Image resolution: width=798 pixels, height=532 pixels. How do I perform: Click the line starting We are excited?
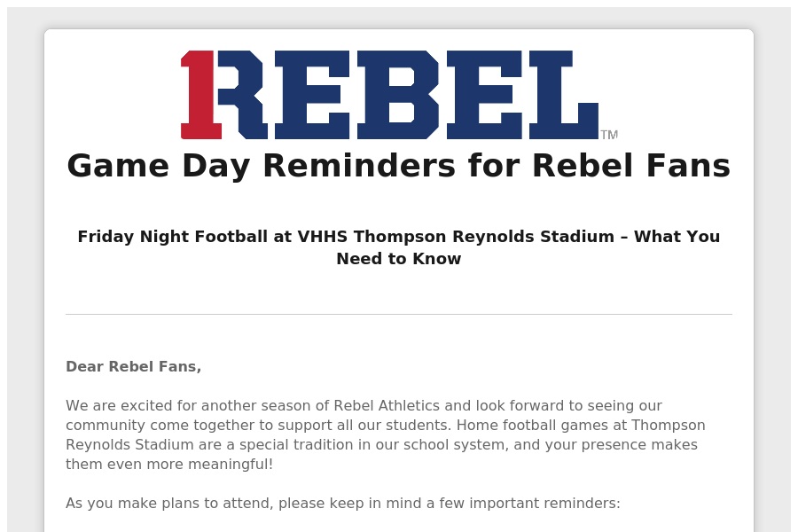click(364, 406)
